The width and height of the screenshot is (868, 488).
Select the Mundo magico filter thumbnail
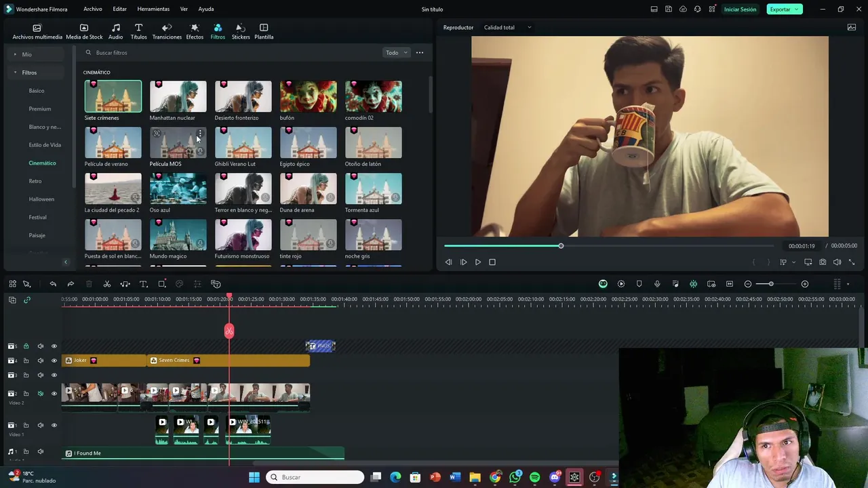(178, 235)
